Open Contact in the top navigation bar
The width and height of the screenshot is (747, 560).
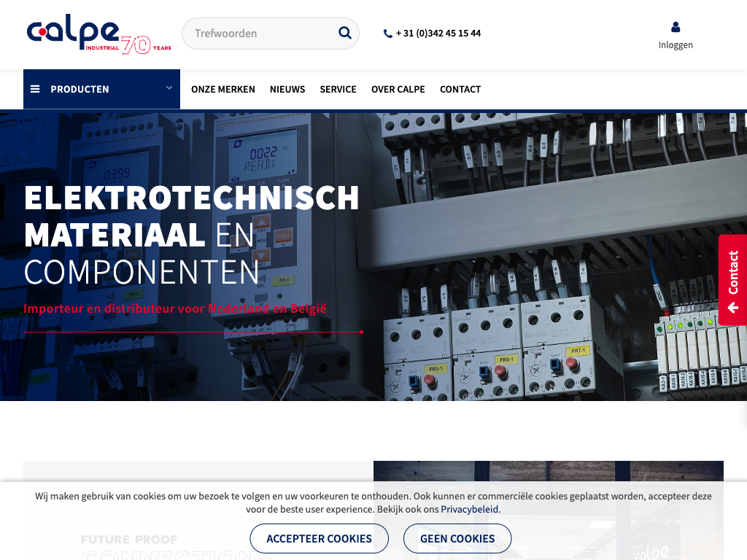(x=460, y=89)
